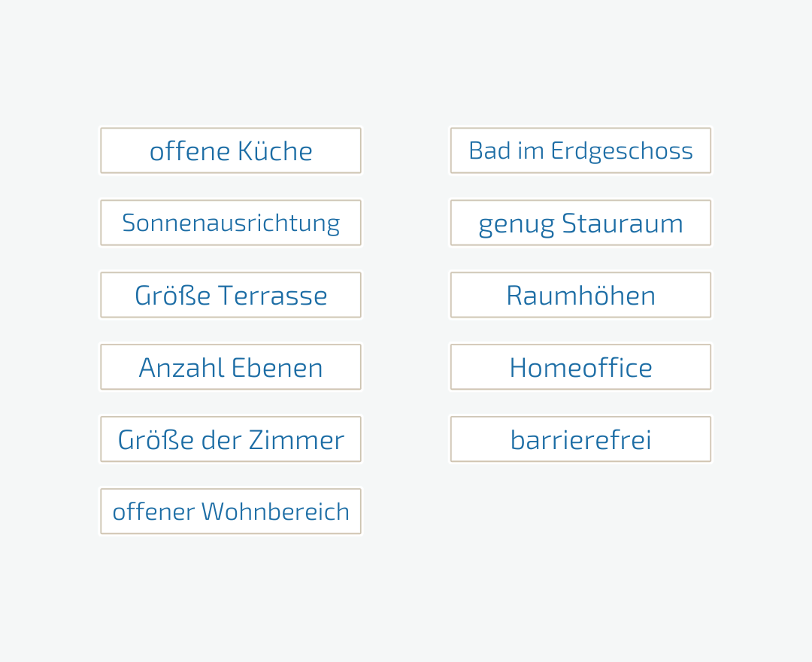Click the 'genug Stauraum' button
812x662 pixels.
580,223
